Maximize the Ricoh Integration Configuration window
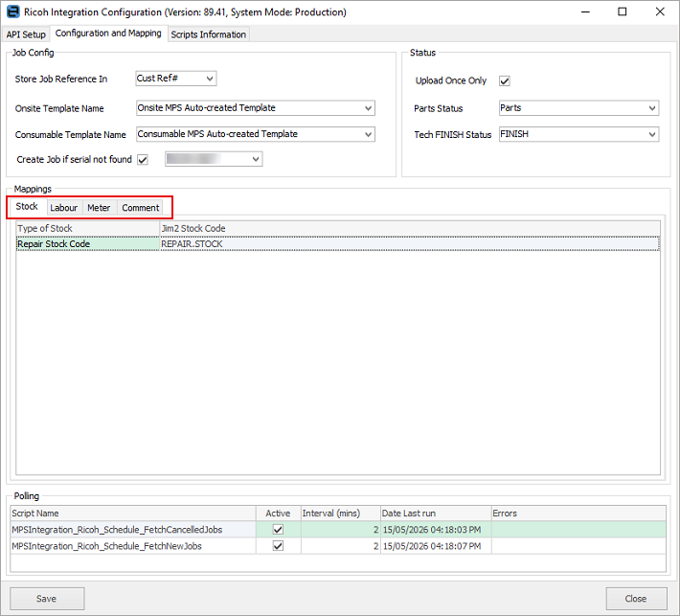This screenshot has width=680, height=616. [623, 11]
